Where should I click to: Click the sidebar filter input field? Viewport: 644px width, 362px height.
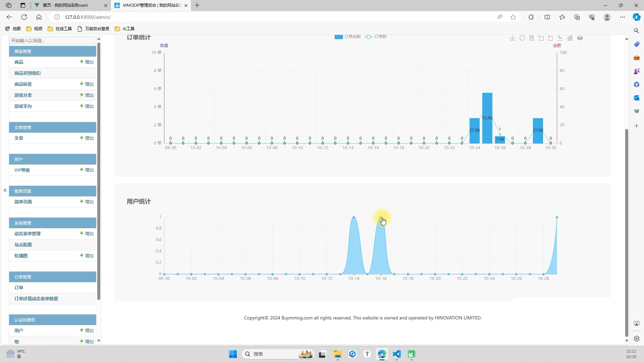coord(53,41)
